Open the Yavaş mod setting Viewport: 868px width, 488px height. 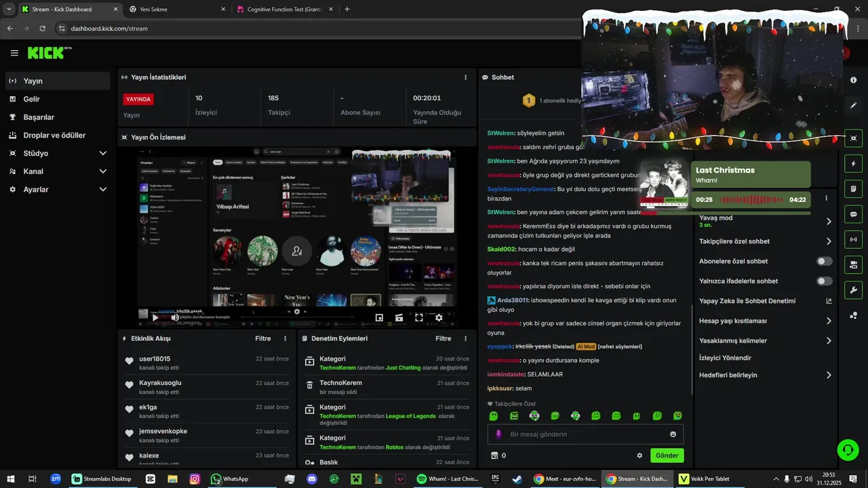pyautogui.click(x=765, y=221)
